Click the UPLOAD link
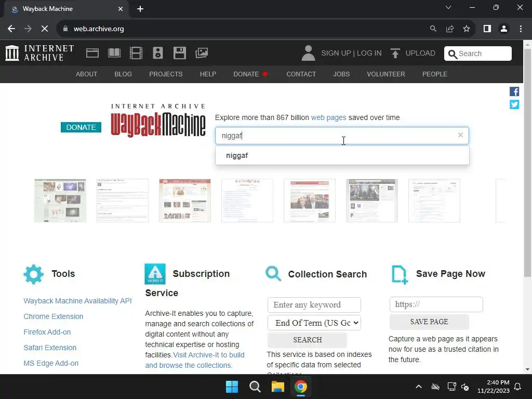532x399 pixels. click(420, 54)
